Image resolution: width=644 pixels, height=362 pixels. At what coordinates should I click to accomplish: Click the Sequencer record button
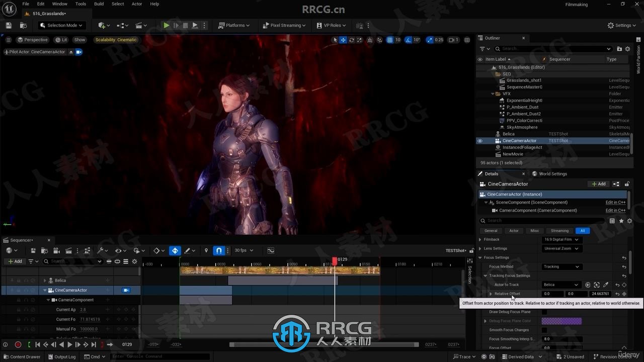(x=18, y=344)
